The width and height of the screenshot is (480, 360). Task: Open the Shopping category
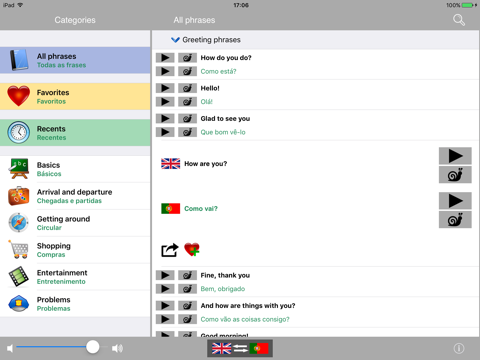pyautogui.click(x=75, y=250)
